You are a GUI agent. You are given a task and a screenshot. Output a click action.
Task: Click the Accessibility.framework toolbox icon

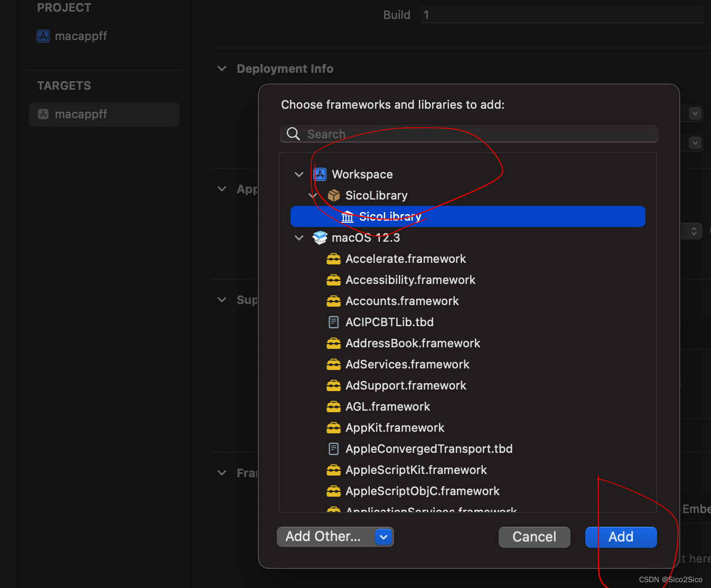point(333,280)
